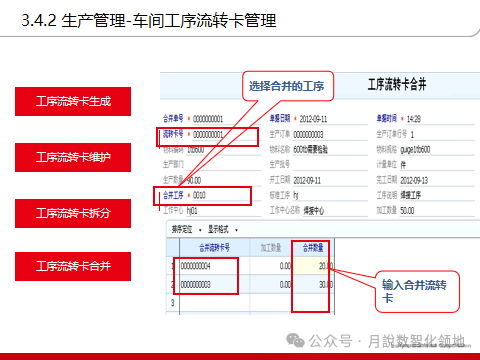Open the 工序流转卡拆分 section button
Image resolution: width=480 pixels, height=360 pixels.
click(73, 213)
